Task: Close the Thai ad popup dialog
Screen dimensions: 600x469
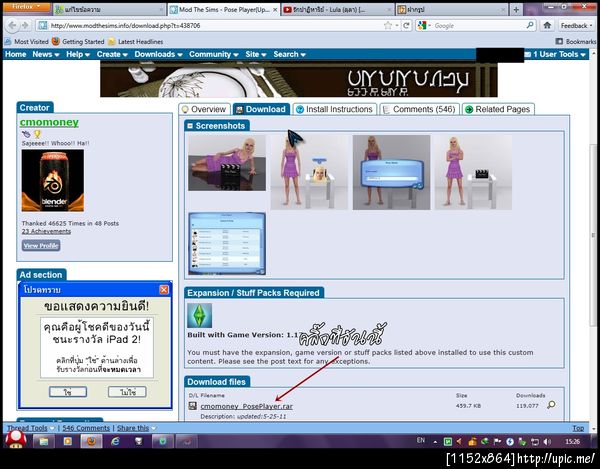Action: coord(164,290)
